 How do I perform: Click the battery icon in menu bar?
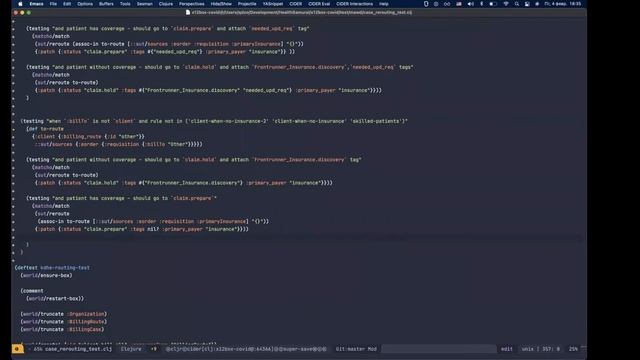[493, 4]
